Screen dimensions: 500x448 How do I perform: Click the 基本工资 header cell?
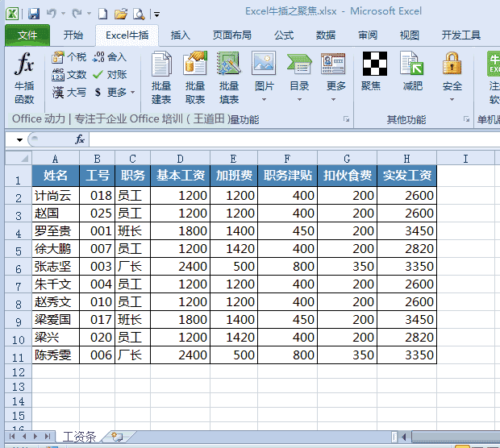pyautogui.click(x=180, y=176)
